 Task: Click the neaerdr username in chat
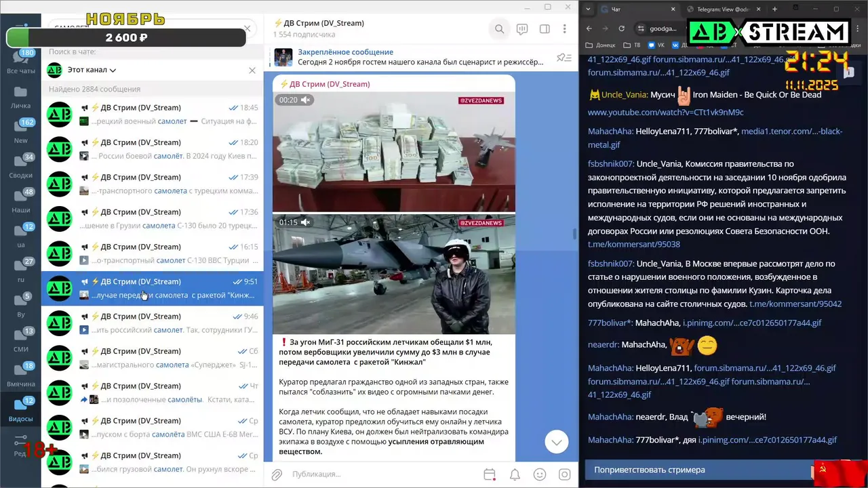(603, 344)
